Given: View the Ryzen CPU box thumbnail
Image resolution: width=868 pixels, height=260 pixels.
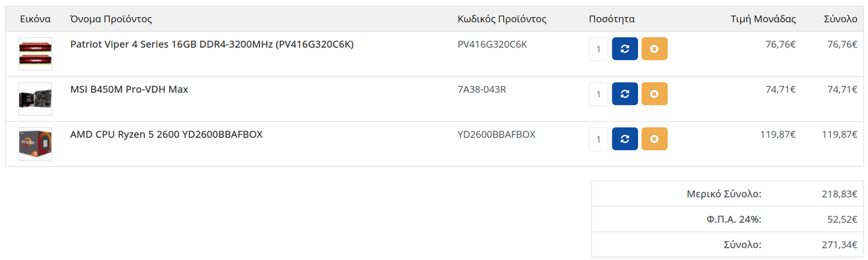Looking at the screenshot, I should click(x=35, y=144).
